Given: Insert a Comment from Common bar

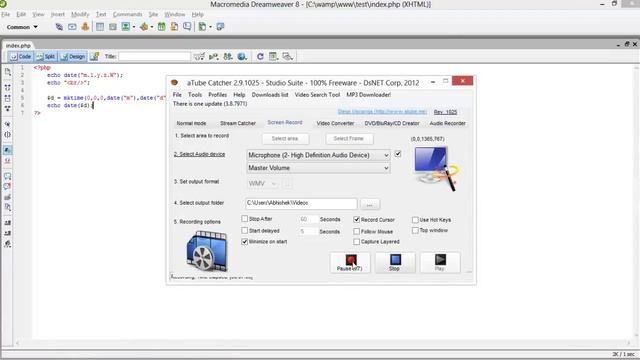Looking at the screenshot, I should pos(187,27).
